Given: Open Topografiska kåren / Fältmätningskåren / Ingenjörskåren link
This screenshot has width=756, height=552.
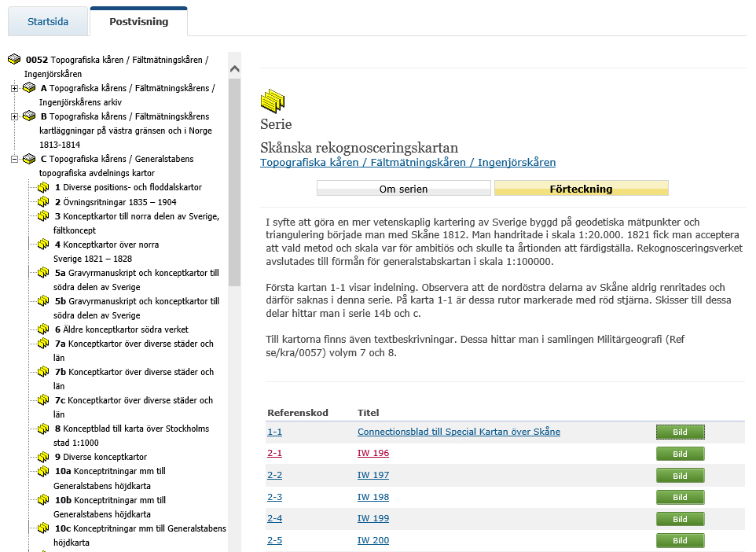Looking at the screenshot, I should (408, 162).
